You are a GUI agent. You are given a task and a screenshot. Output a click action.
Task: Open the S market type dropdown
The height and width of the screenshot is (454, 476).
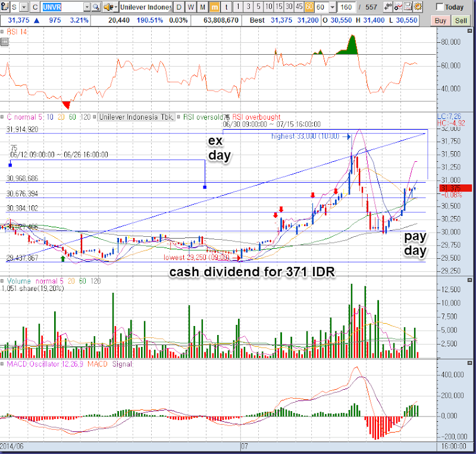[24, 7]
